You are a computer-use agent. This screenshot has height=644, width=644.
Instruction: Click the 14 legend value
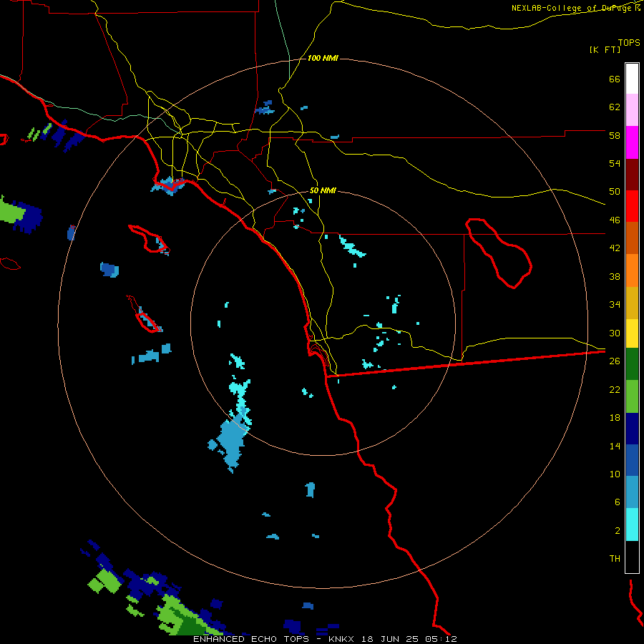point(615,446)
